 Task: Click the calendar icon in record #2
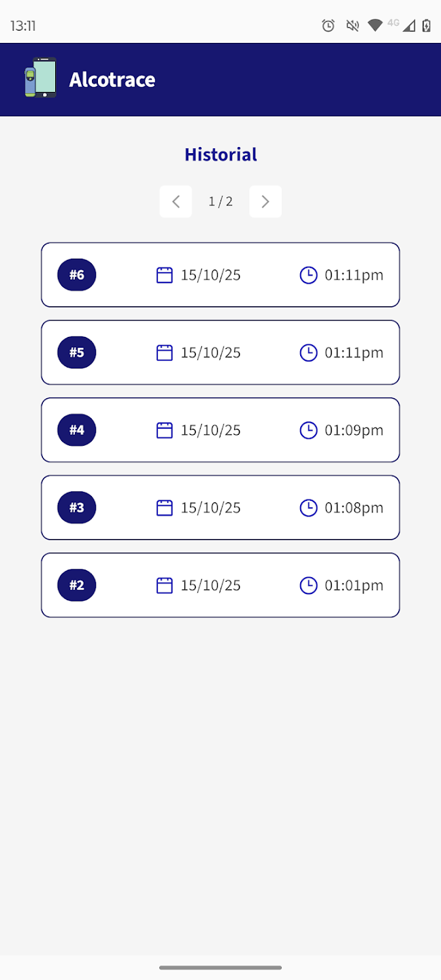165,585
